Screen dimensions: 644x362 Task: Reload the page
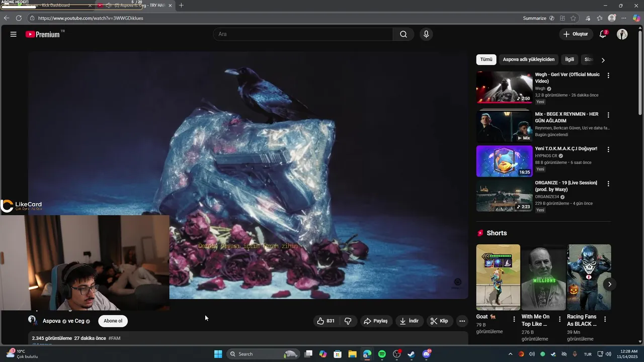tap(19, 18)
